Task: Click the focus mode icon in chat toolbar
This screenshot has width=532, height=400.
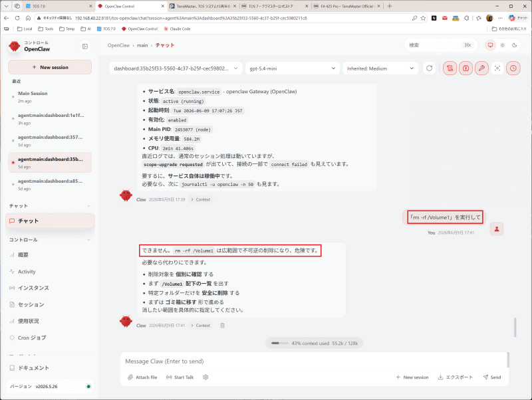Action: 497,68
